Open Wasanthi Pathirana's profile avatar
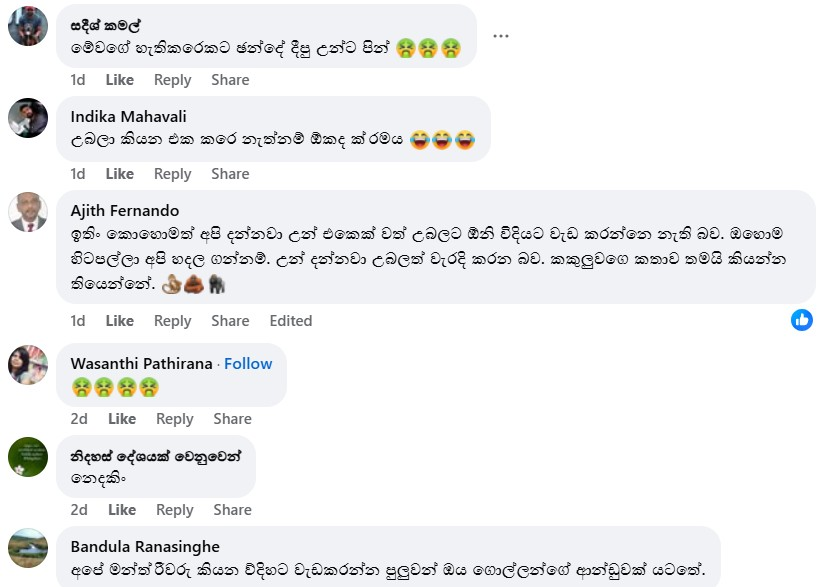 (28, 365)
